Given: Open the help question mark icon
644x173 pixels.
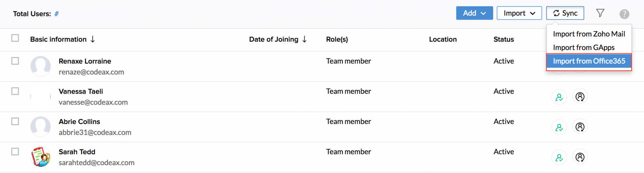Looking at the screenshot, I should coord(624,14).
